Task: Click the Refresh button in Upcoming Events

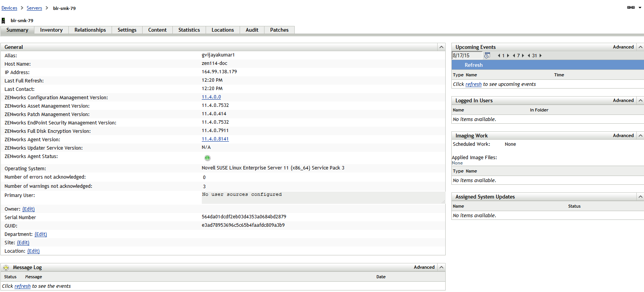Action: 474,65
